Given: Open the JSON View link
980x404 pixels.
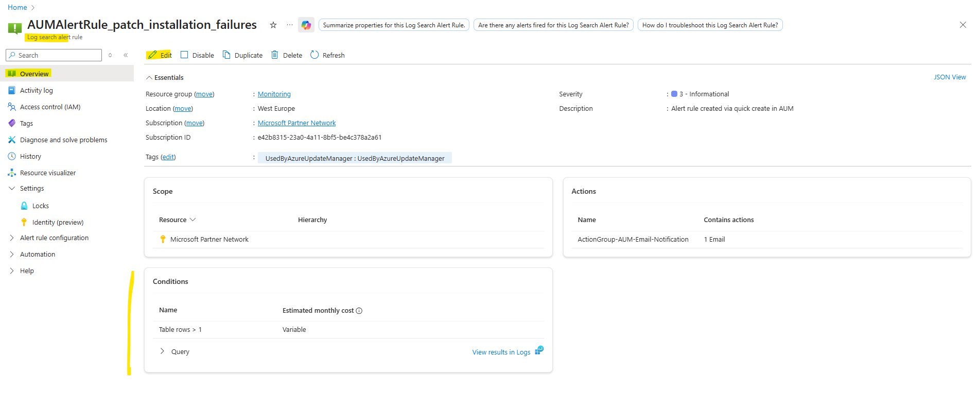Looking at the screenshot, I should click(950, 77).
